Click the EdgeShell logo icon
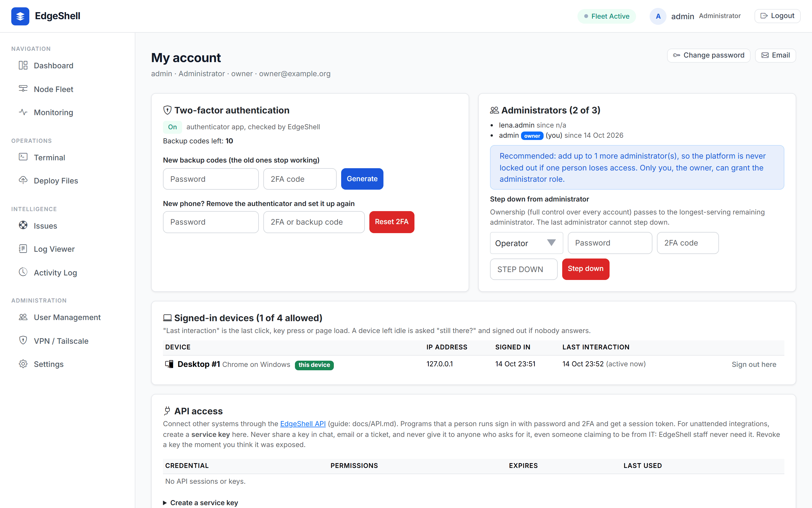 pyautogui.click(x=20, y=16)
